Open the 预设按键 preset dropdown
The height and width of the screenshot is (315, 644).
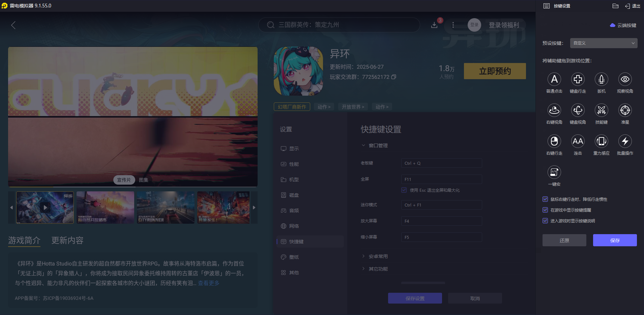tap(603, 43)
